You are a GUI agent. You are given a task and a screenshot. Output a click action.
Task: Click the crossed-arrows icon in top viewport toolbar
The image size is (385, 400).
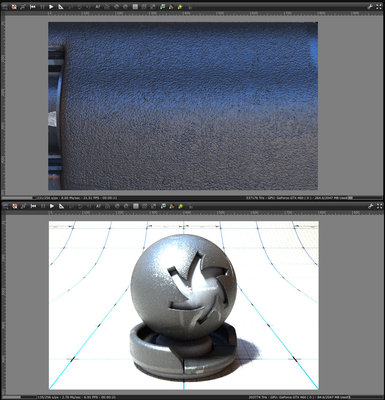tap(23, 6)
